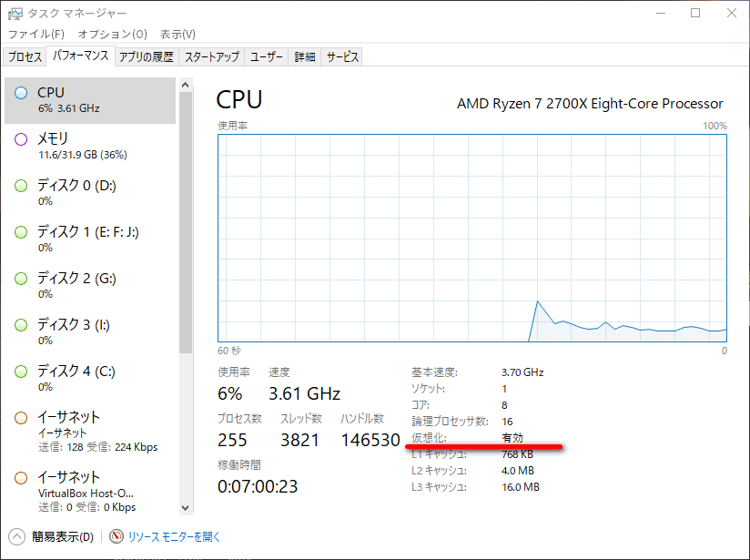Switch to the プロセス tab
Image resolution: width=750 pixels, height=560 pixels.
(25, 56)
